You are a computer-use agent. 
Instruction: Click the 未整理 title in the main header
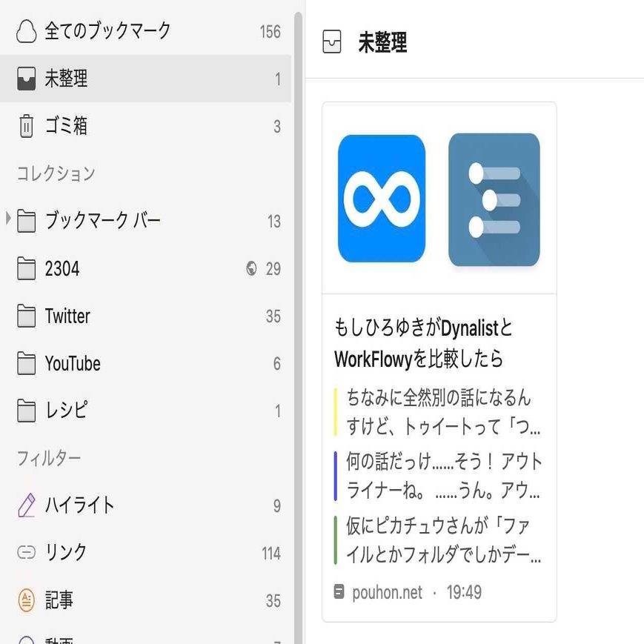[382, 42]
